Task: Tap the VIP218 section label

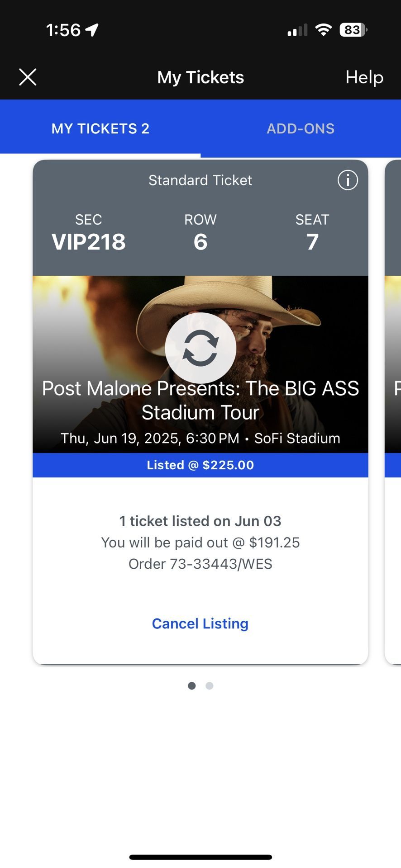Action: (89, 241)
